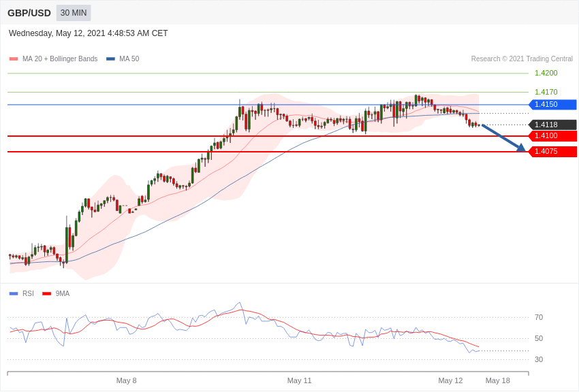Toggle the 9MA legend label
The width and height of the screenshot is (579, 392).
(x=63, y=294)
